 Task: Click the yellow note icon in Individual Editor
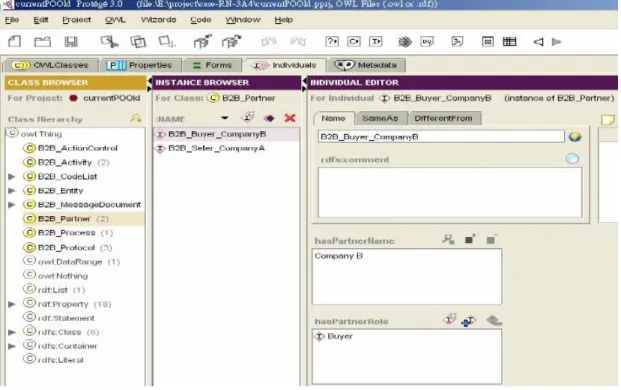[608, 120]
